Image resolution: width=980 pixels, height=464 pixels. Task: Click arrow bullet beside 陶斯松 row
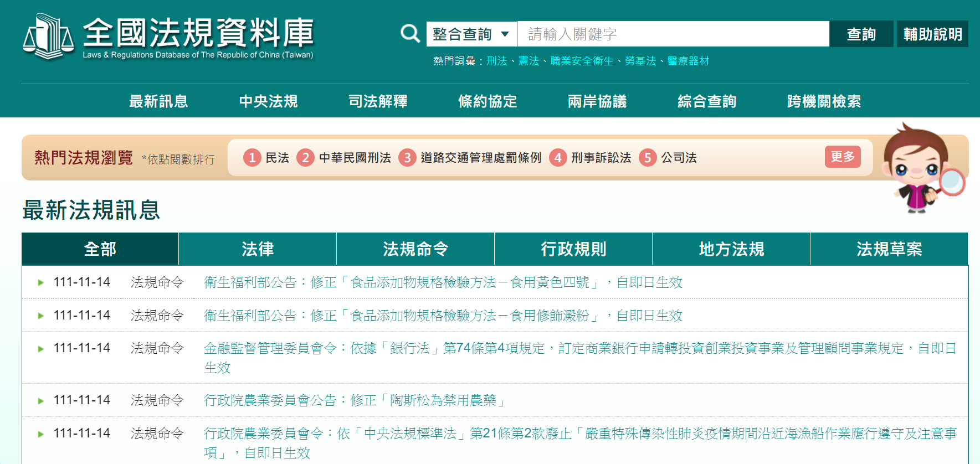click(40, 401)
